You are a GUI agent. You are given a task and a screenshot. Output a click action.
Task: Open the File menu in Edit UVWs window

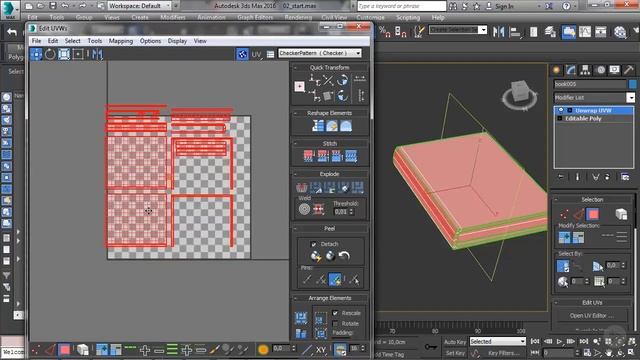pos(36,41)
